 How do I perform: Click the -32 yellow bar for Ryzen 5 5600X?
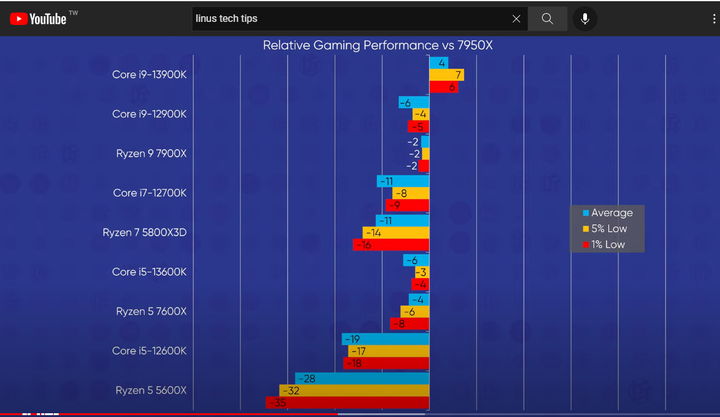pyautogui.click(x=354, y=391)
